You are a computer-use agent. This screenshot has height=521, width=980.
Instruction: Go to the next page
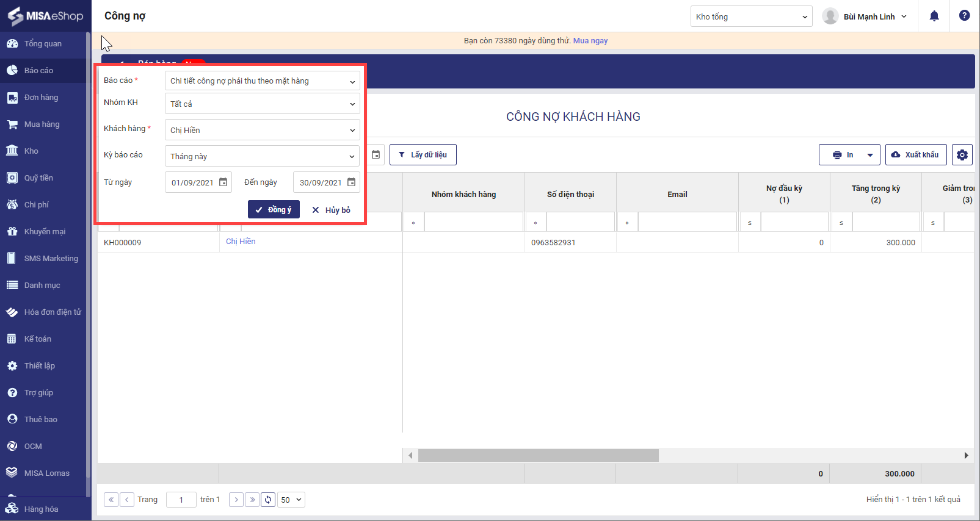236,500
